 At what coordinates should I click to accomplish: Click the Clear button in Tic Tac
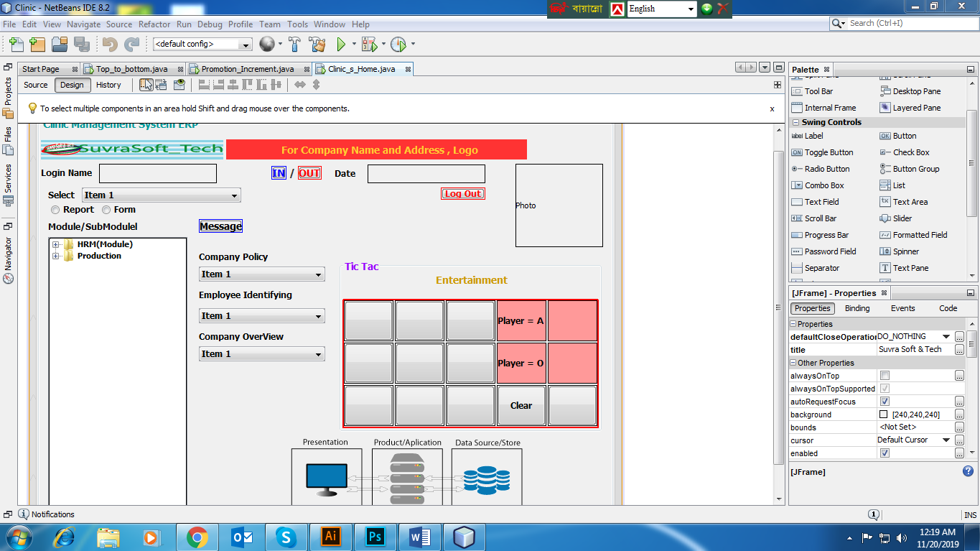[521, 406]
